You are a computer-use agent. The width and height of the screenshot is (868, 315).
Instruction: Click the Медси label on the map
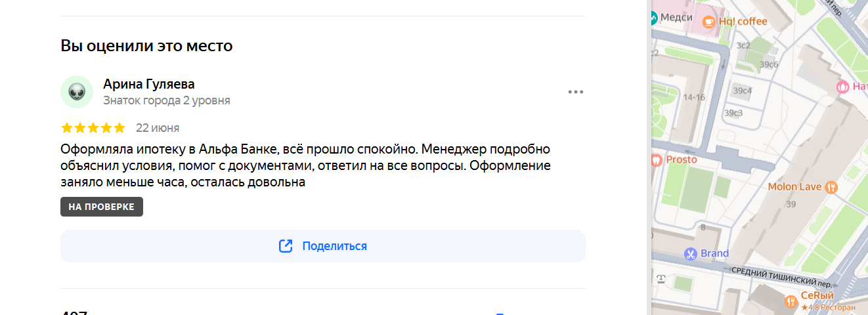click(x=676, y=17)
